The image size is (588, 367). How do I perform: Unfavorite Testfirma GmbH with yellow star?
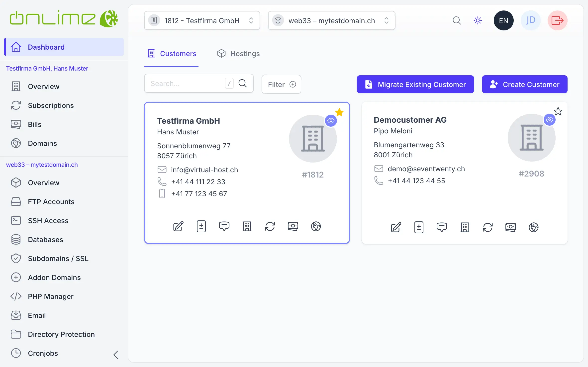click(x=339, y=112)
